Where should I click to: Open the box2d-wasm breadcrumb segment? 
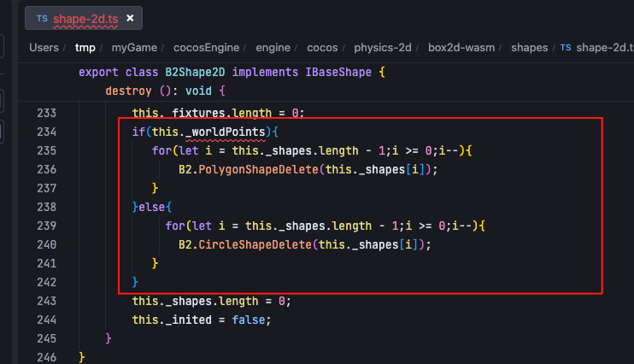(461, 48)
